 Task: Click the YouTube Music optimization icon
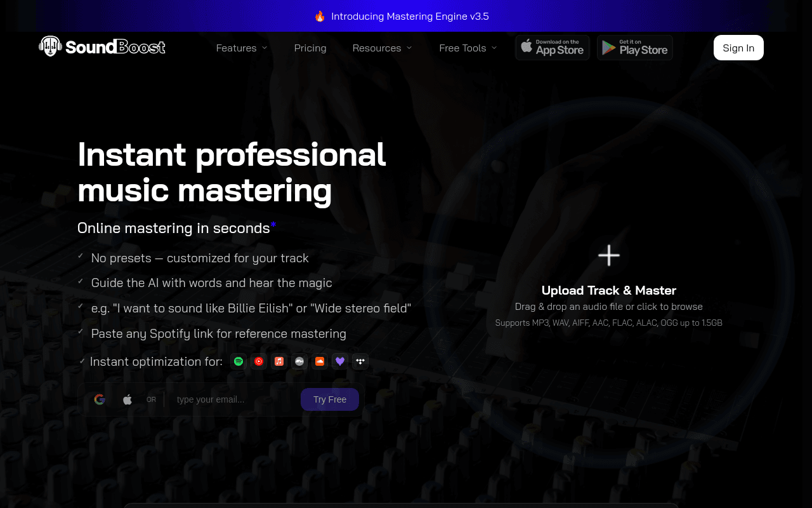click(x=259, y=361)
